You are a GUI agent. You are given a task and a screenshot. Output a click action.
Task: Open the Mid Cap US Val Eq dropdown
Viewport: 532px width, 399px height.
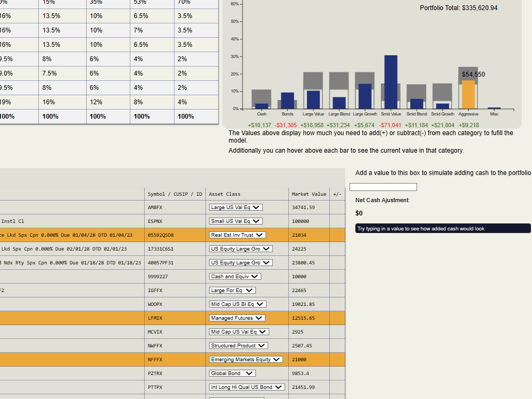click(238, 331)
